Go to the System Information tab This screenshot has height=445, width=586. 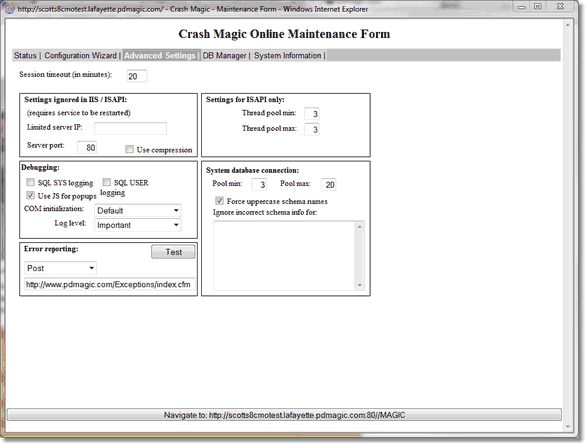tap(287, 55)
